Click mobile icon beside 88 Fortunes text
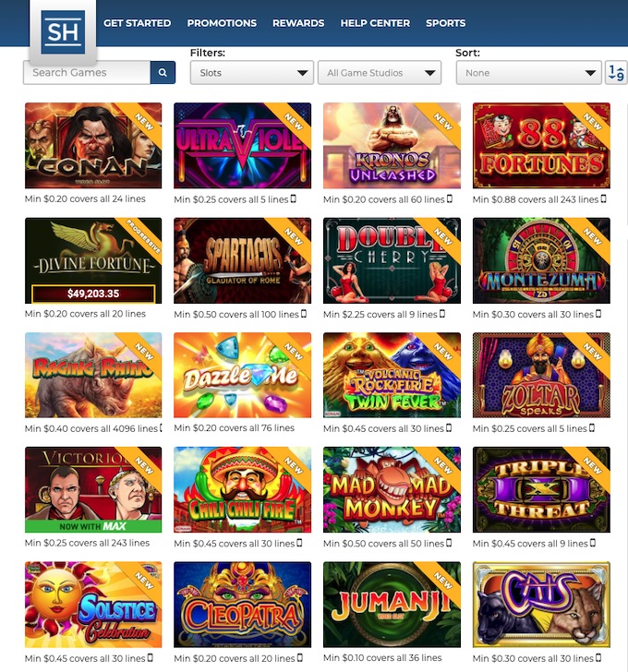 pyautogui.click(x=604, y=198)
